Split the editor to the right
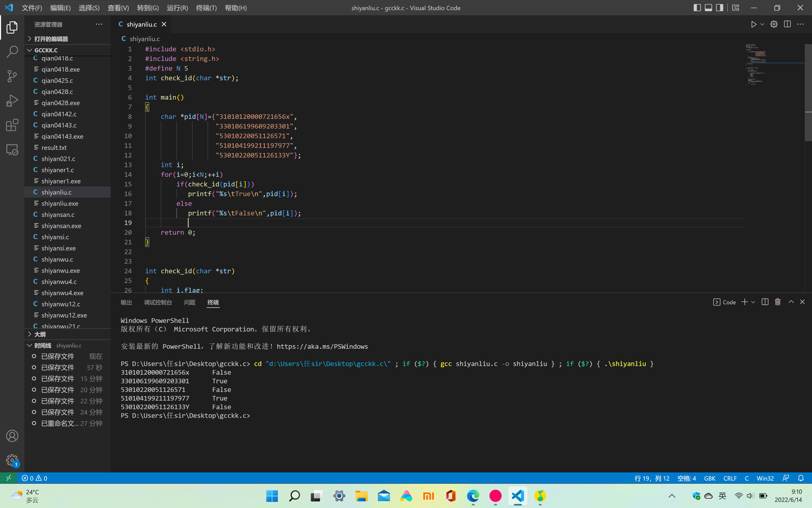Viewport: 812px width, 508px height. tap(787, 24)
